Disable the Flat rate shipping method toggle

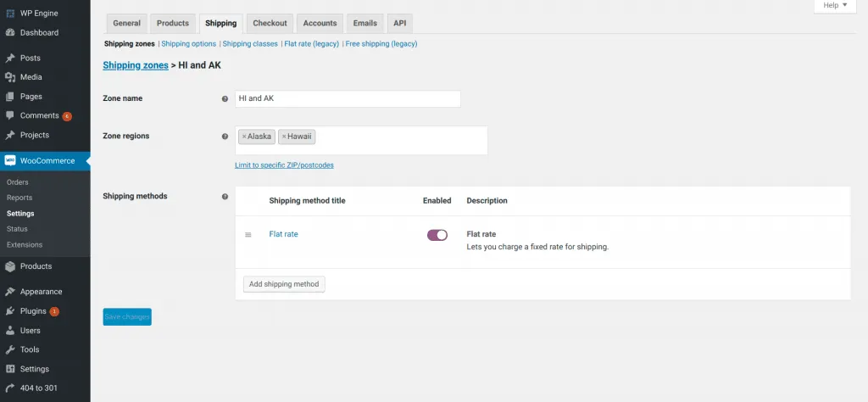pyautogui.click(x=437, y=235)
